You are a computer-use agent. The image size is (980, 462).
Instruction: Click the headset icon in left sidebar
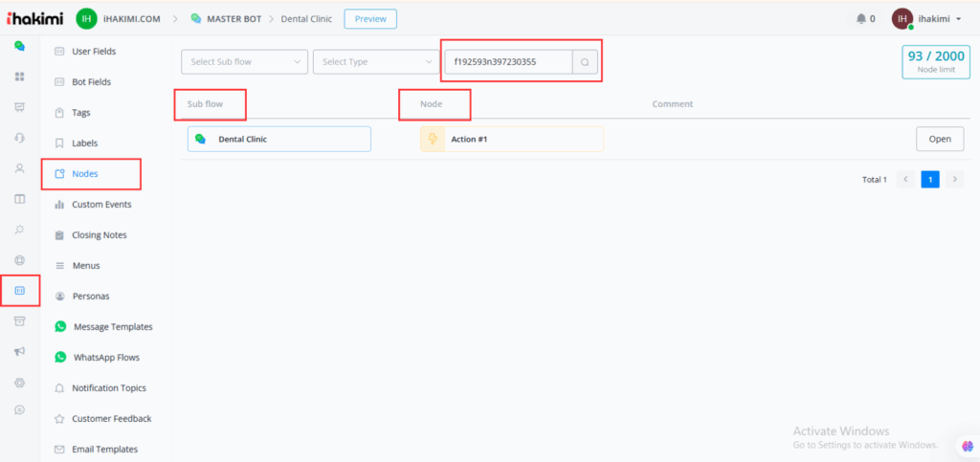[x=19, y=138]
